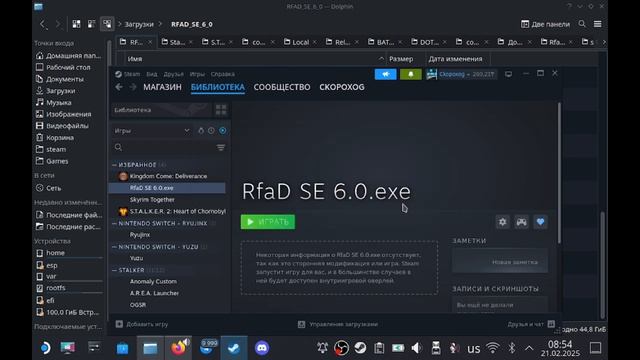Viewport: 640px width, 360px height.
Task: Open volume control in system tray
Action: [x=417, y=348]
